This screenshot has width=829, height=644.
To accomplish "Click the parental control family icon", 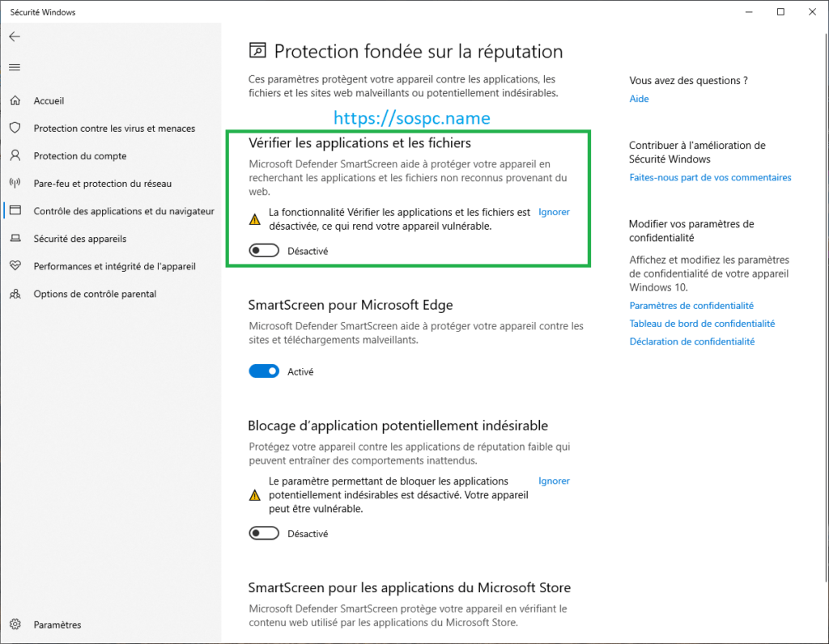I will click(x=15, y=294).
